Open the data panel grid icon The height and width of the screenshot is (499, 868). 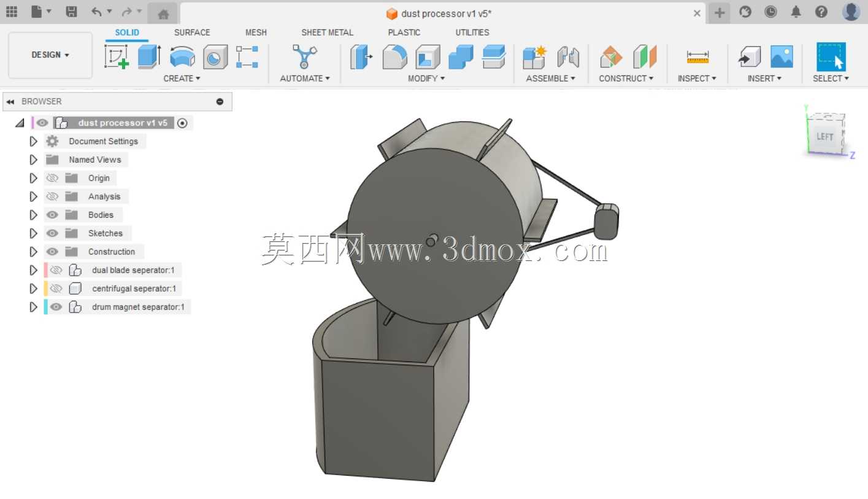click(x=11, y=11)
